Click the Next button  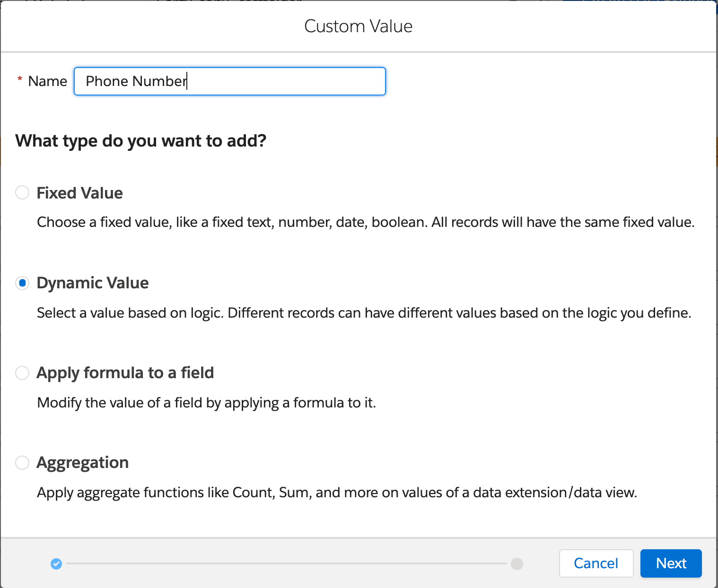point(671,563)
